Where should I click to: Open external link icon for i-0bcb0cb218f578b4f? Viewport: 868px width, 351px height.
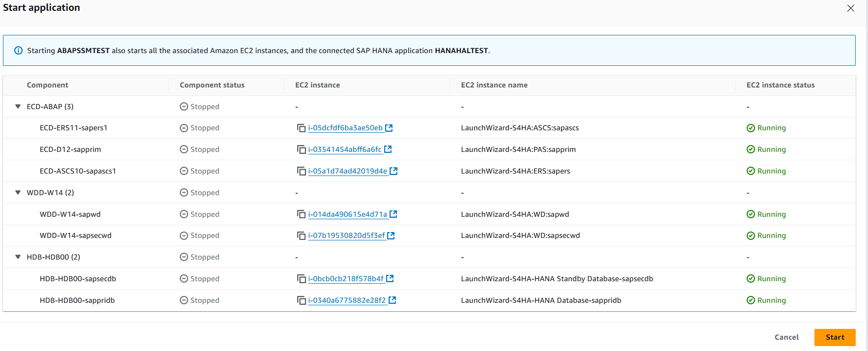click(x=390, y=278)
